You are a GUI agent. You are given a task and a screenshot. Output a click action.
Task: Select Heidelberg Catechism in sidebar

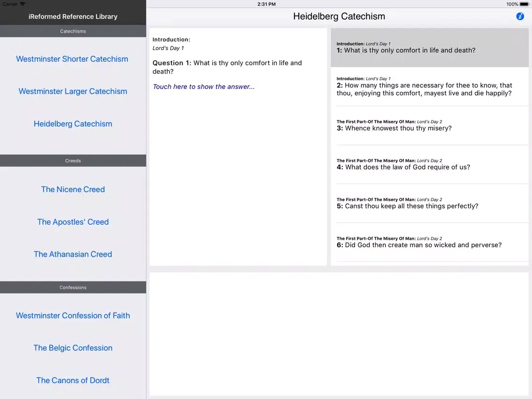[73, 124]
